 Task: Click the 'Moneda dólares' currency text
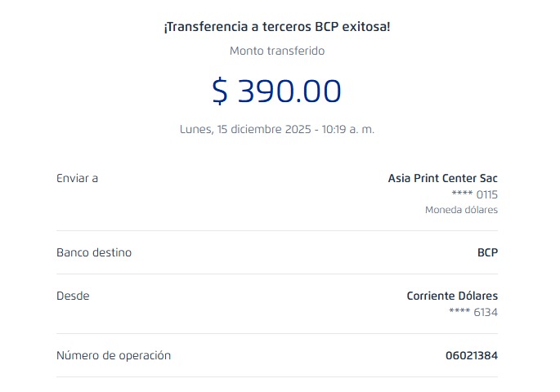click(461, 210)
